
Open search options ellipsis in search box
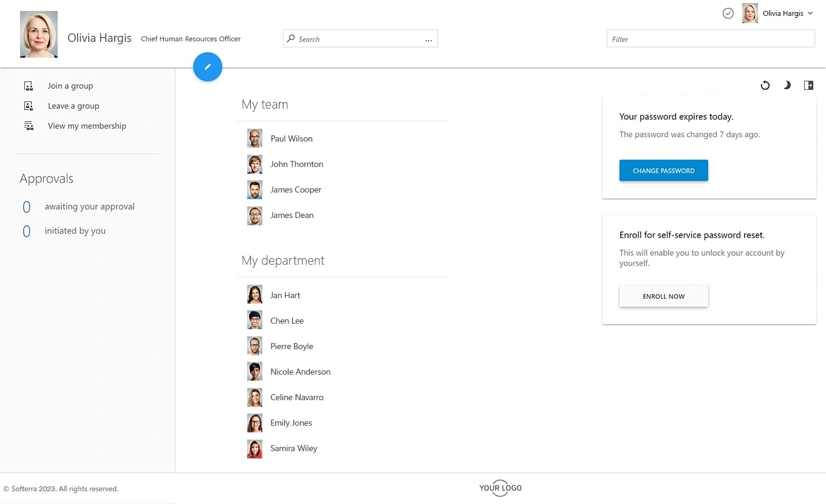click(428, 39)
